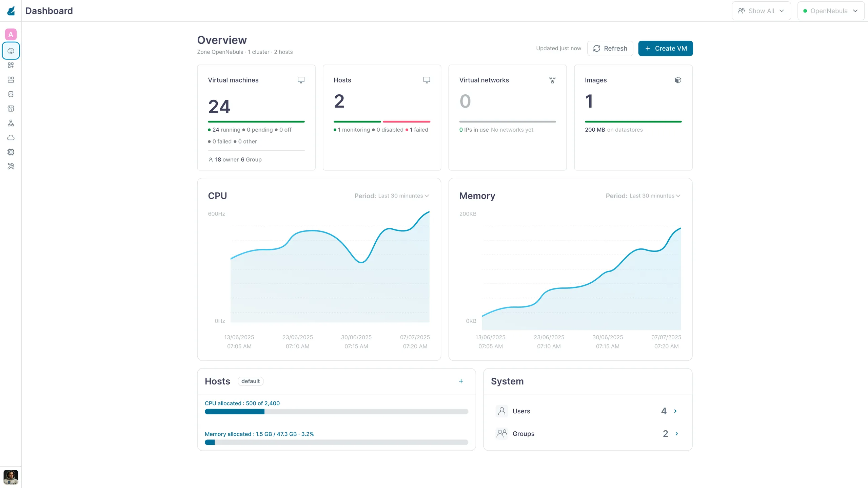Open the CPU chip infrastructure sidebar icon
The width and height of the screenshot is (868, 488).
tap(11, 152)
